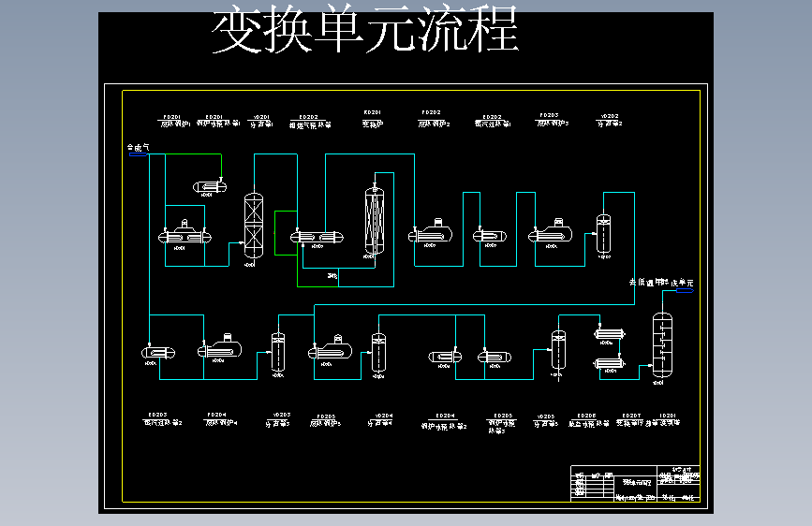
Task: Click the tall washing tower at bottom right
Action: pyautogui.click(x=662, y=344)
